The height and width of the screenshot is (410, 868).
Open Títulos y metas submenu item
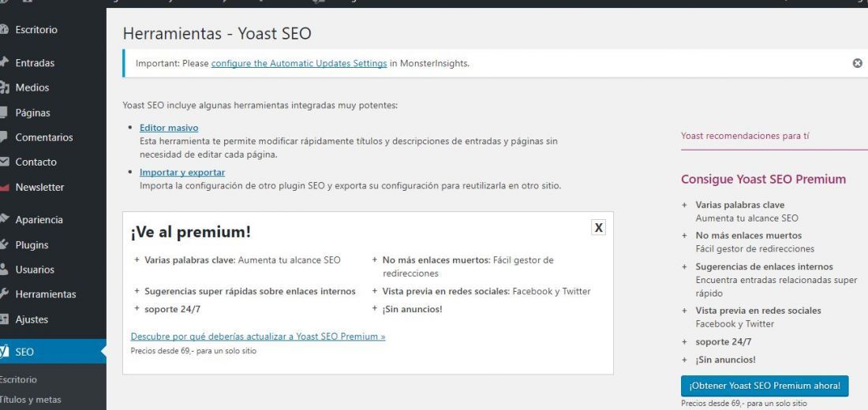click(x=31, y=400)
